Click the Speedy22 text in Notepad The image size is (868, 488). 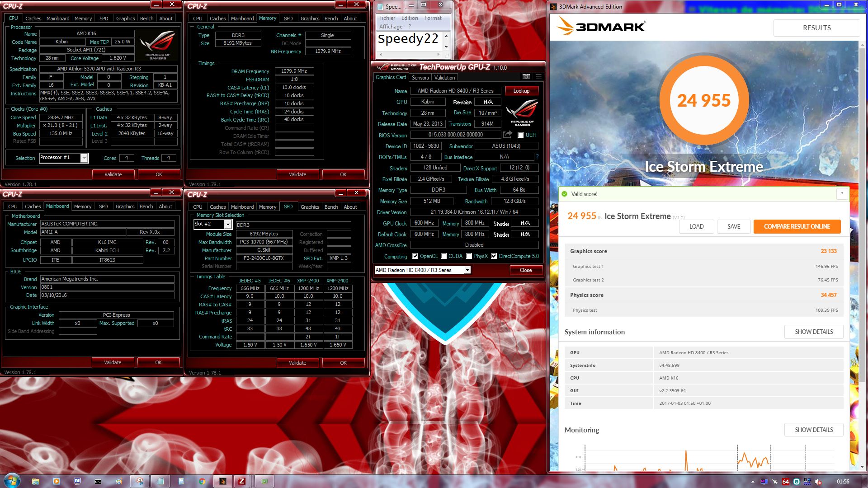pos(408,39)
